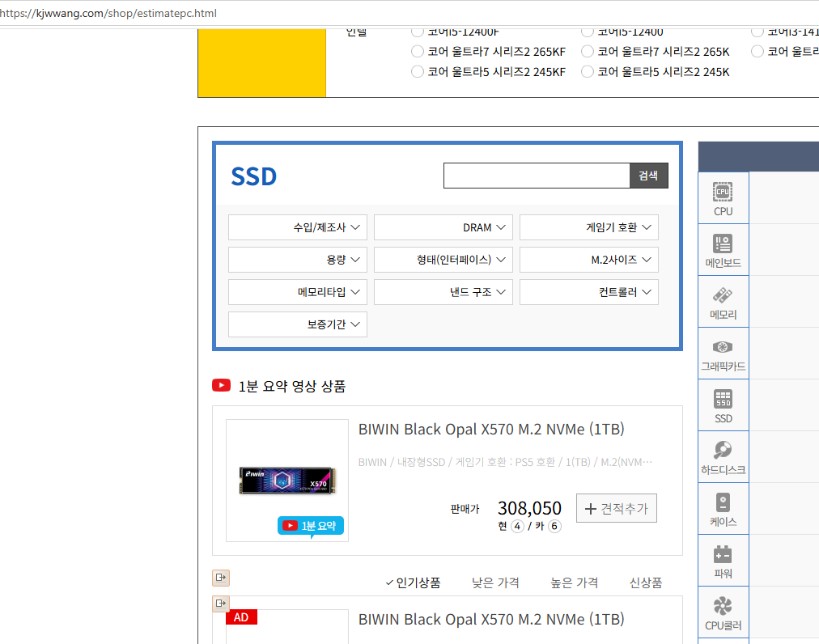Click the SSD search input field
This screenshot has height=644, width=819.
[537, 176]
